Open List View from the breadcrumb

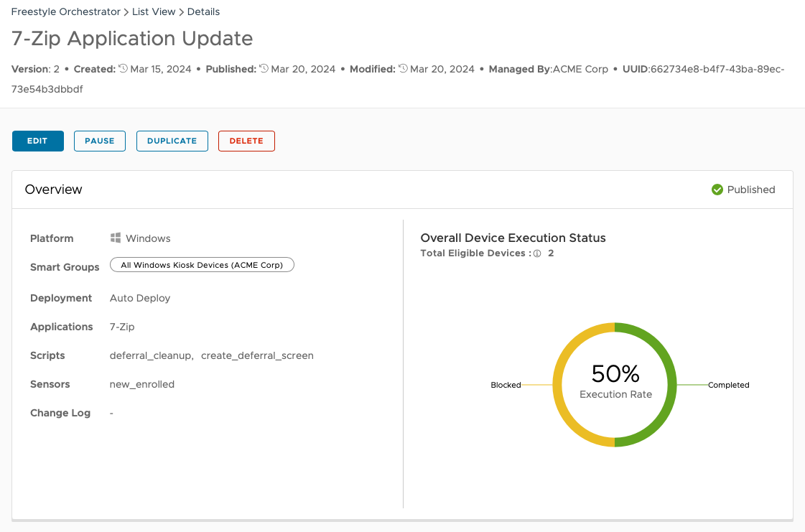tap(153, 11)
